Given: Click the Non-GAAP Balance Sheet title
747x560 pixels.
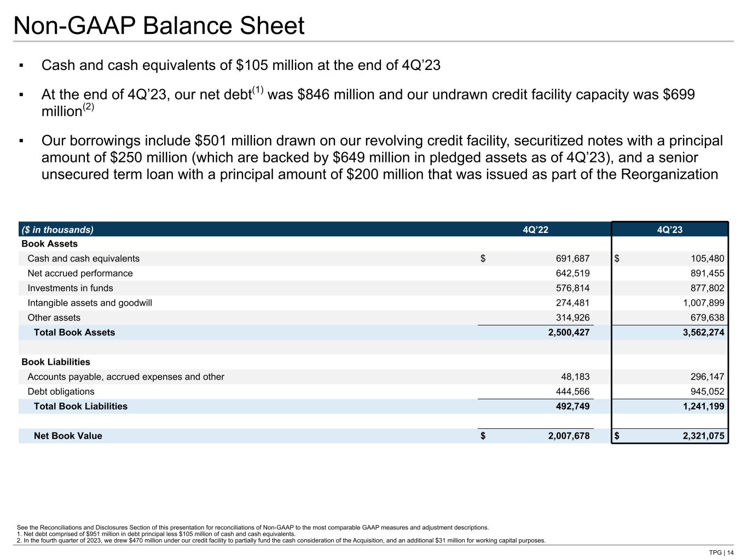Looking at the screenshot, I should pos(159,26).
